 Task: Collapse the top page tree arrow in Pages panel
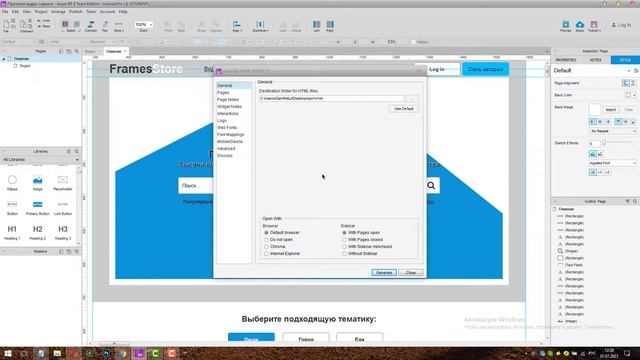click(4, 59)
